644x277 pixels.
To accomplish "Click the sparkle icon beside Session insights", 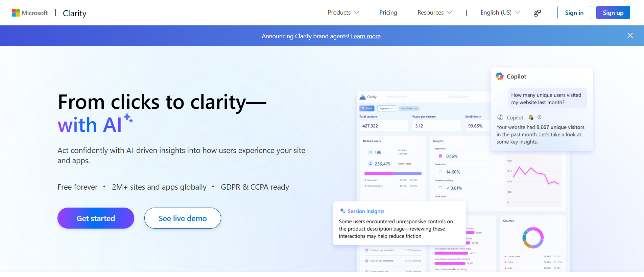I will click(x=342, y=211).
